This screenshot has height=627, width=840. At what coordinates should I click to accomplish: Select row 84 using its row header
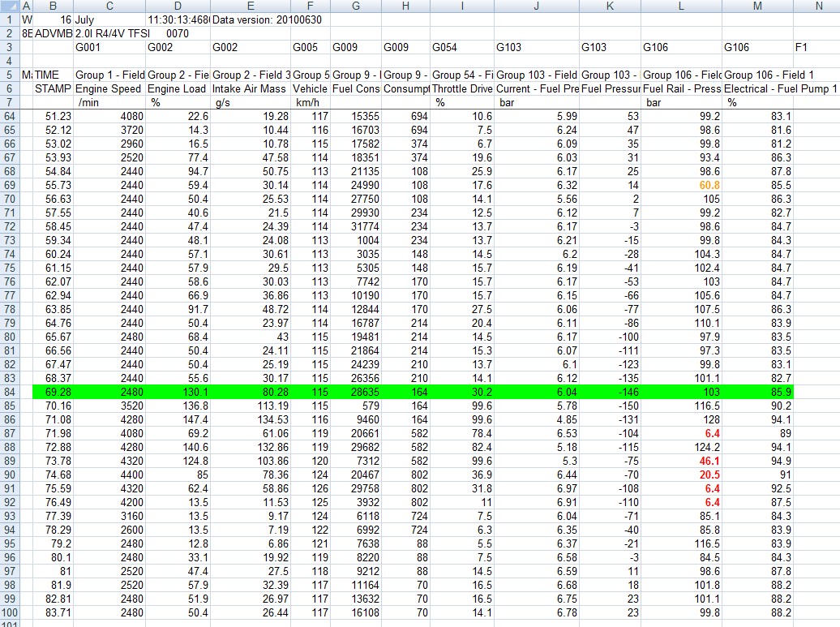[x=10, y=392]
